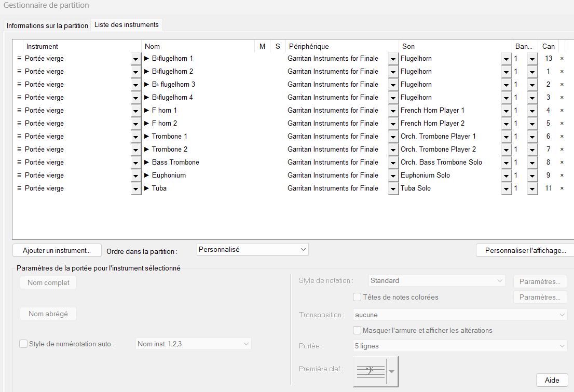Click Personnaliser l'affichage button
The width and height of the screenshot is (574, 392).
pyautogui.click(x=525, y=250)
